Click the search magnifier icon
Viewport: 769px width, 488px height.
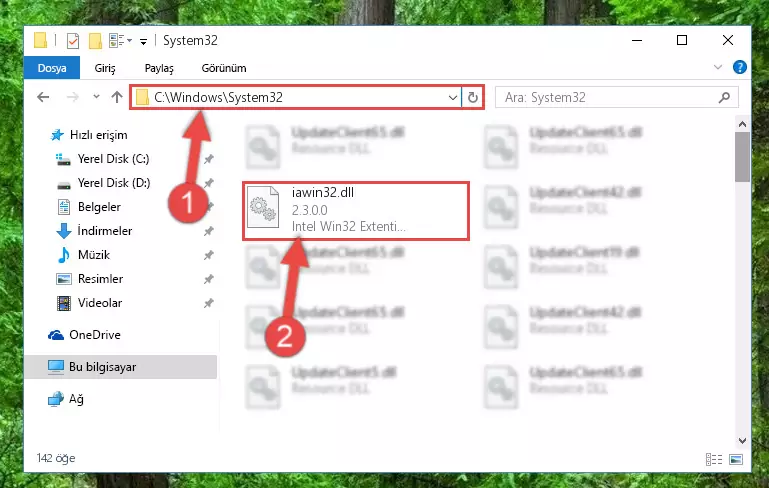point(724,98)
